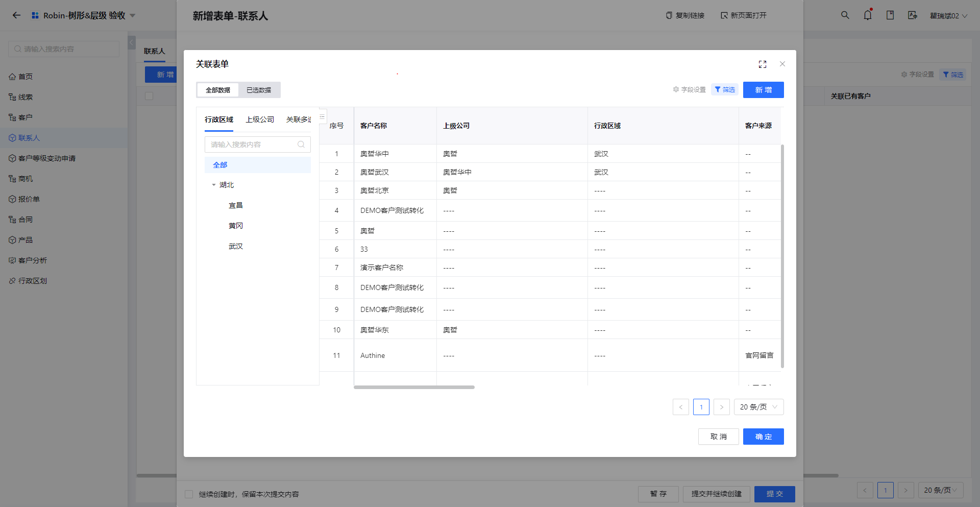Viewport: 980px width, 507px height.
Task: Open the user account 瞿瑞斌02 dropdown
Action: coord(949,16)
